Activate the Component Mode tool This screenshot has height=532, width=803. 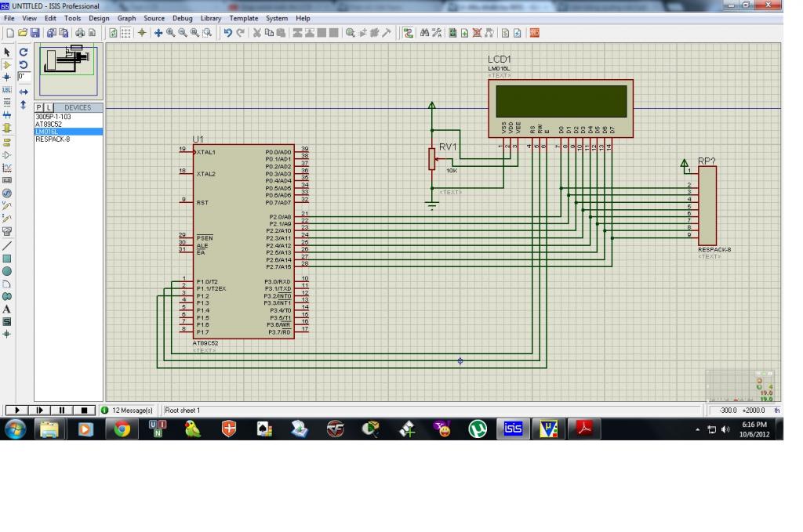(7, 64)
